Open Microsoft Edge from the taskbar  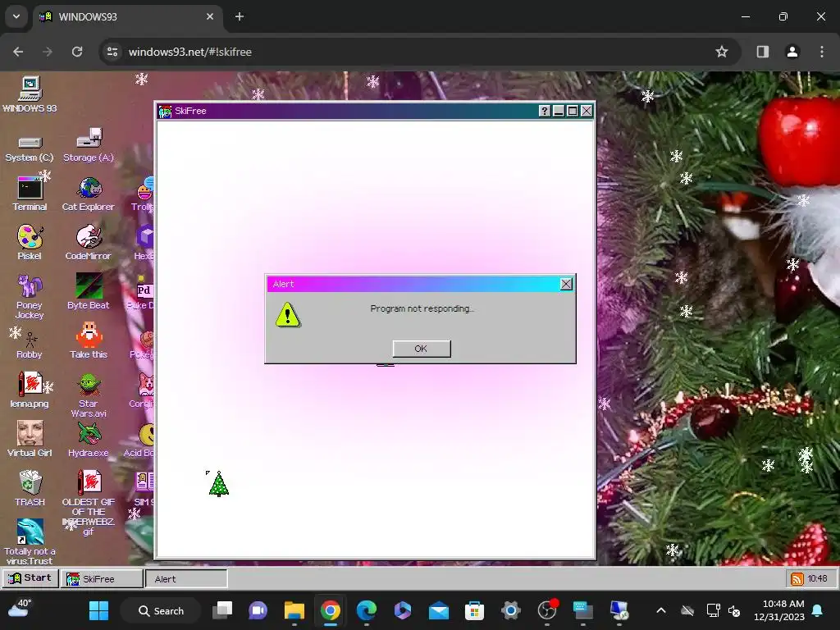click(367, 610)
